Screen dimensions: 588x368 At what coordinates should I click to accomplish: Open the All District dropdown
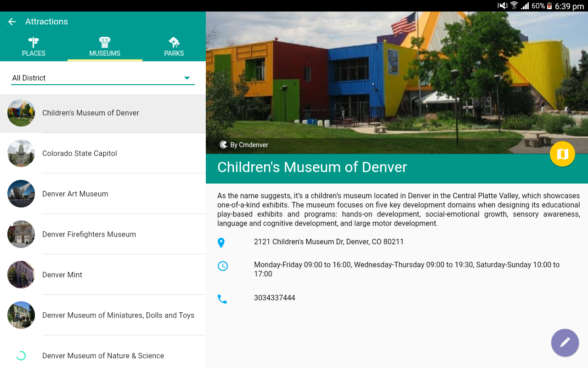[103, 78]
